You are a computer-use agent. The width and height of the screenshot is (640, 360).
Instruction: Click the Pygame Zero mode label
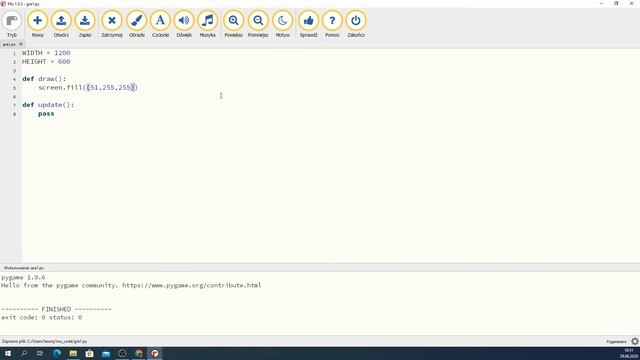tap(616, 342)
